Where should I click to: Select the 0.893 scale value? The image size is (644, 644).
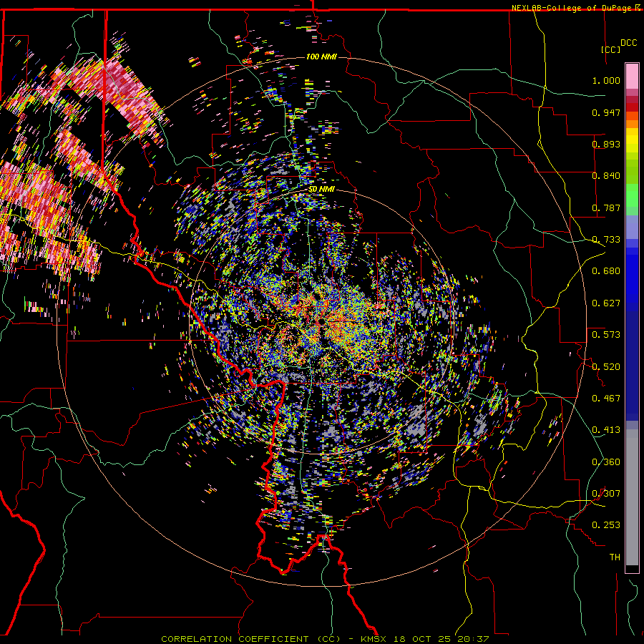(x=606, y=144)
